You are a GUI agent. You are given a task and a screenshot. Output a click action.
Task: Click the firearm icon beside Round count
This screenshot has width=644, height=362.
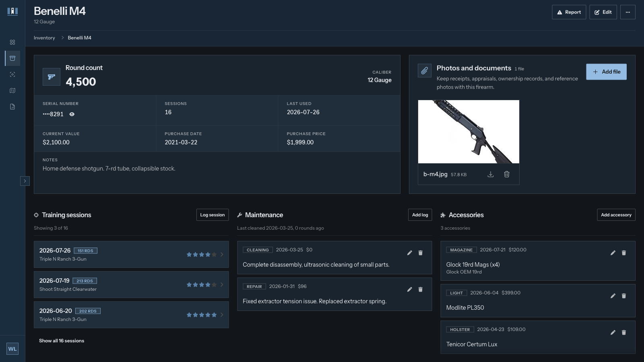pyautogui.click(x=52, y=77)
